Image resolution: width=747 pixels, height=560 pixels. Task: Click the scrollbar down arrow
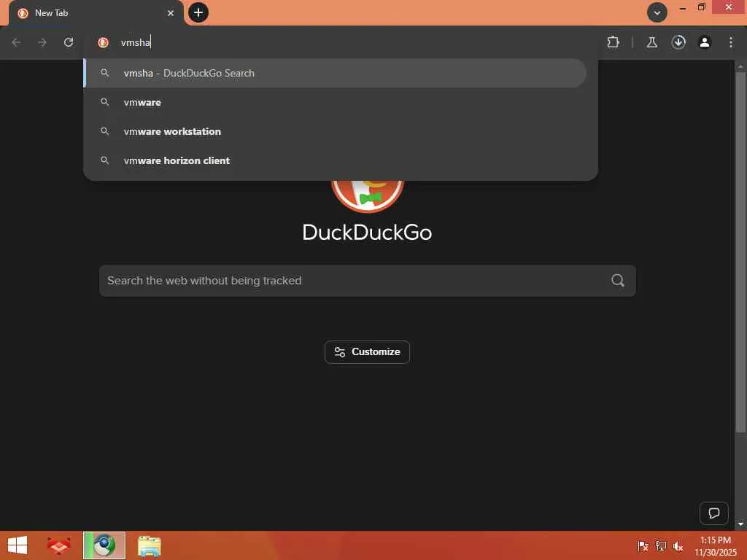click(x=740, y=524)
